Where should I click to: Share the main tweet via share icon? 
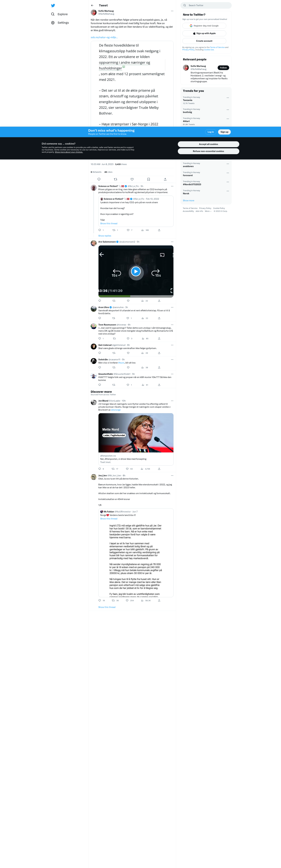click(165, 179)
